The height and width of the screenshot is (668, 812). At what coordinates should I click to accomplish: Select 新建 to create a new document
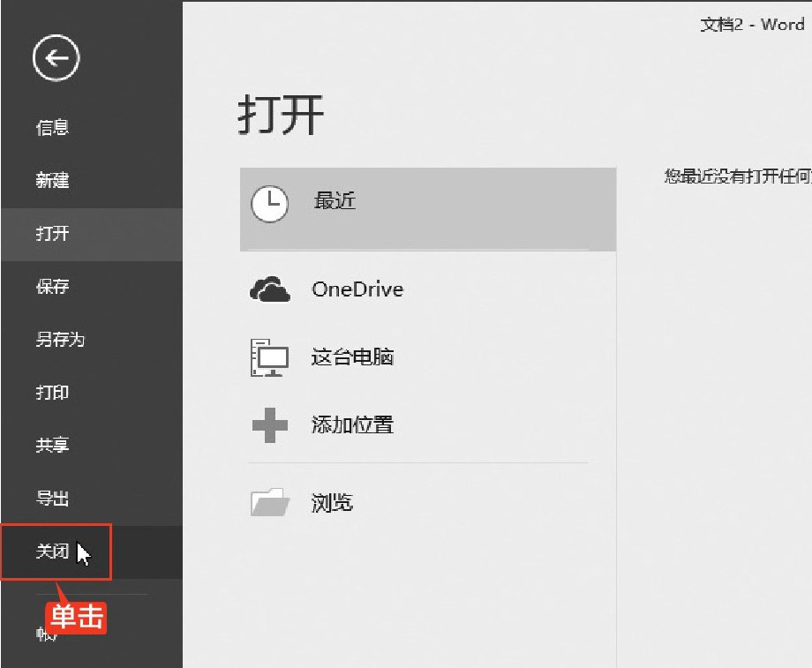coord(52,181)
